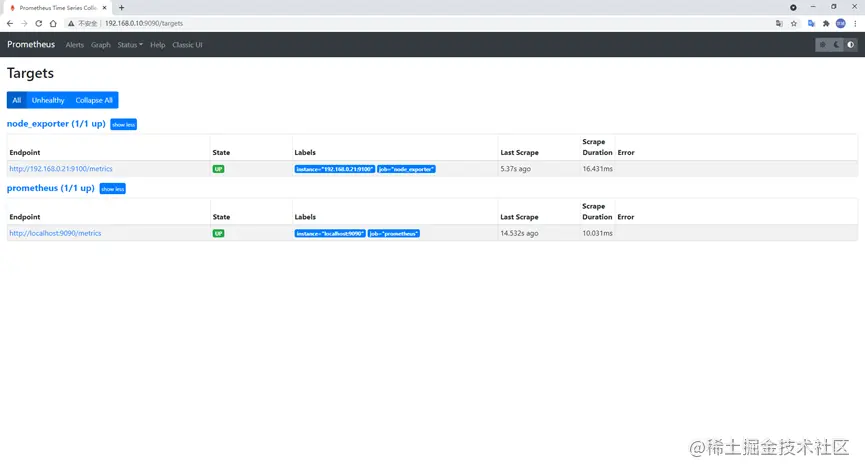Reload the page with the refresh icon
Screen dimensions: 865x473
coord(39,23)
